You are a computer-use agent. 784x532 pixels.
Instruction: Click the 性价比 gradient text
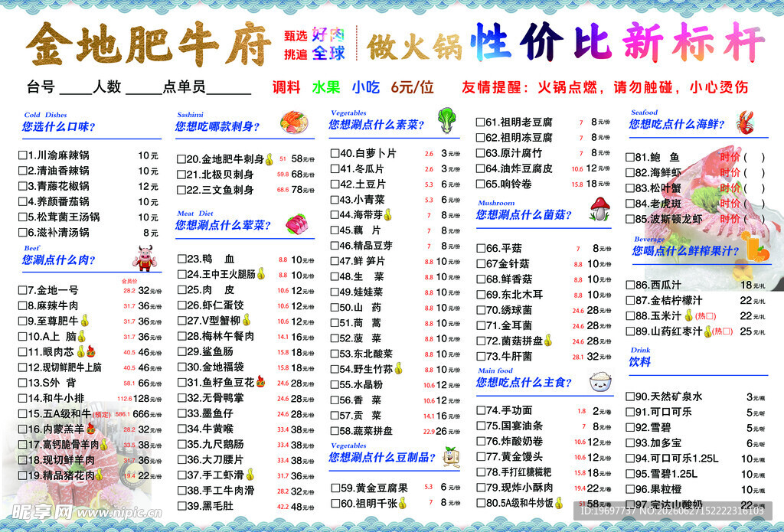tap(543, 43)
